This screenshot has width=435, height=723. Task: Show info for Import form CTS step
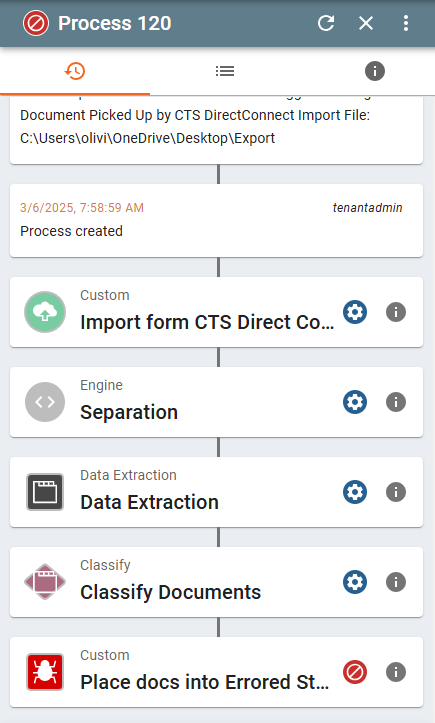[x=396, y=312]
